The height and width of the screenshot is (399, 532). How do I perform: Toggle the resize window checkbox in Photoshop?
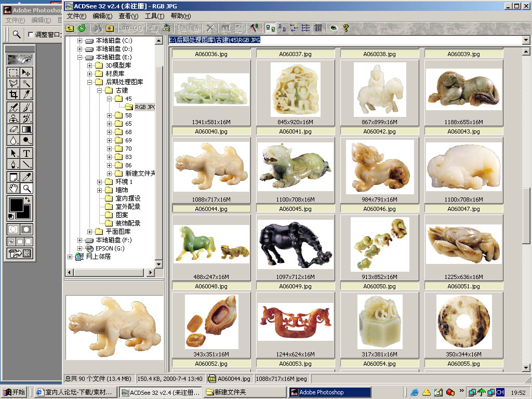click(x=31, y=34)
